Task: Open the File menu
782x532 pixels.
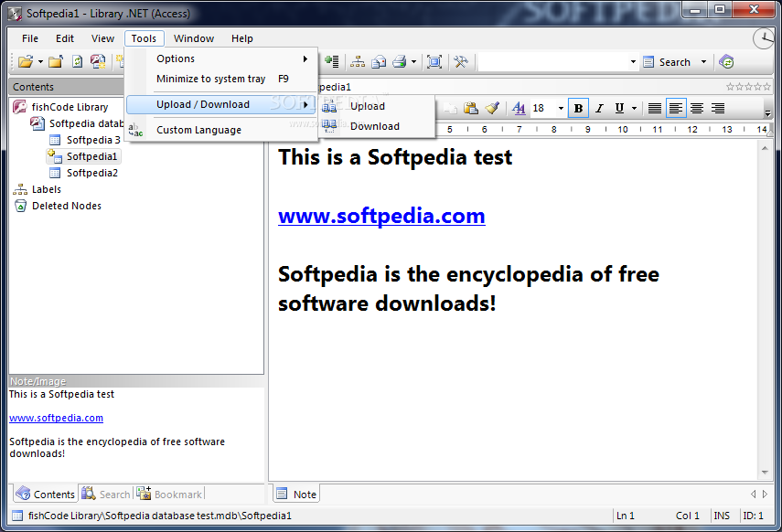Action: click(30, 38)
